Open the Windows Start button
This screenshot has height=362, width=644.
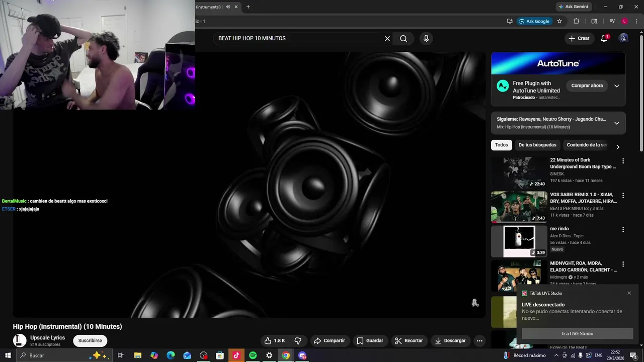(x=8, y=355)
